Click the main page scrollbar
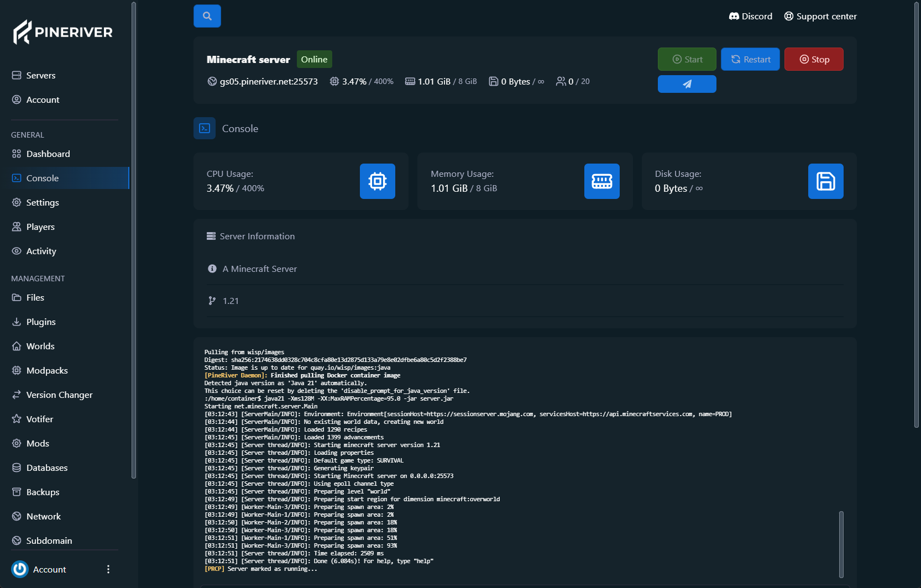 [917, 216]
